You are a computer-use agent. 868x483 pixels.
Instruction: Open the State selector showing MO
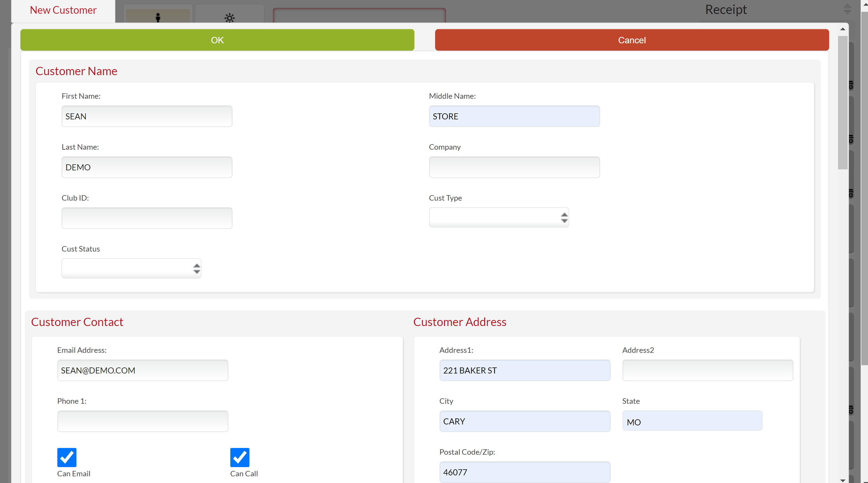692,421
